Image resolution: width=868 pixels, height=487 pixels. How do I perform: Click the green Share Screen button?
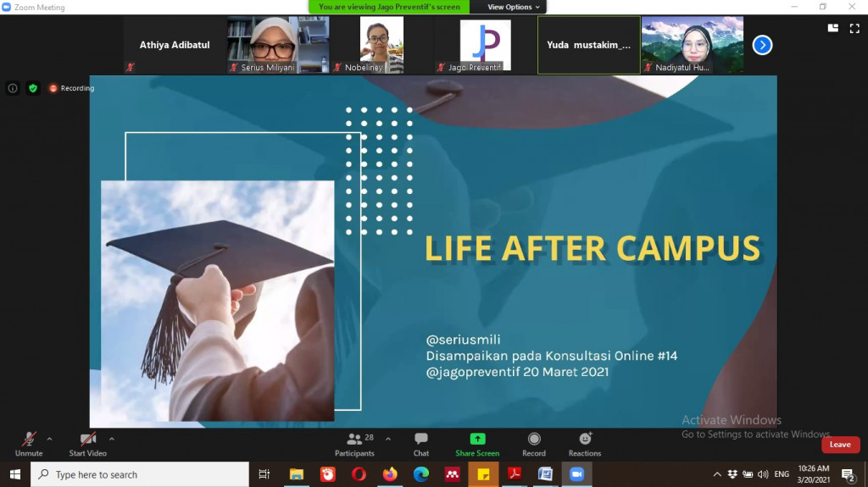pyautogui.click(x=477, y=445)
